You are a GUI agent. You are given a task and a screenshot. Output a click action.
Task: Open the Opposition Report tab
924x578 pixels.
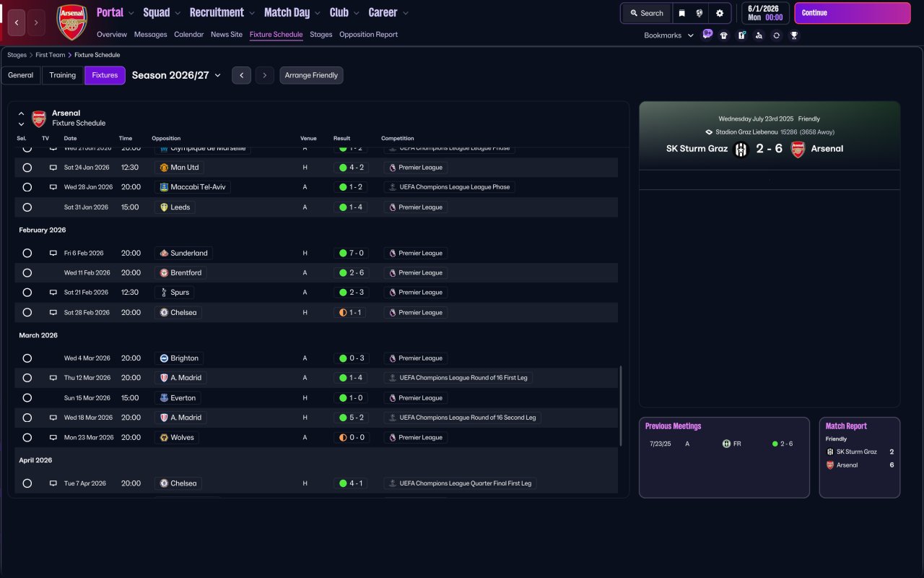368,35
